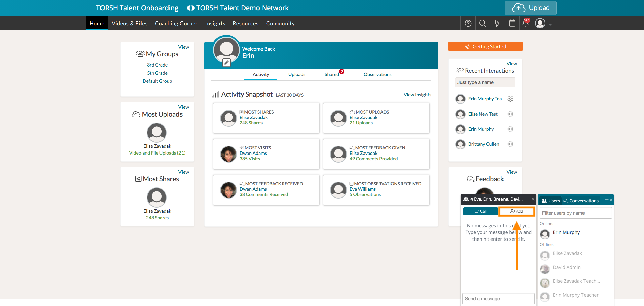
Task: Switch to the Uploads tab
Action: pyautogui.click(x=296, y=74)
